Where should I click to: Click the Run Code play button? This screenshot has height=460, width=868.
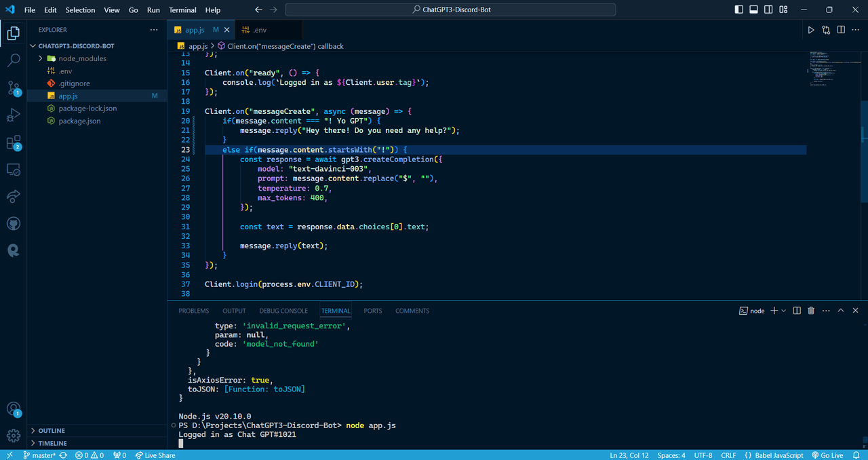pos(810,30)
